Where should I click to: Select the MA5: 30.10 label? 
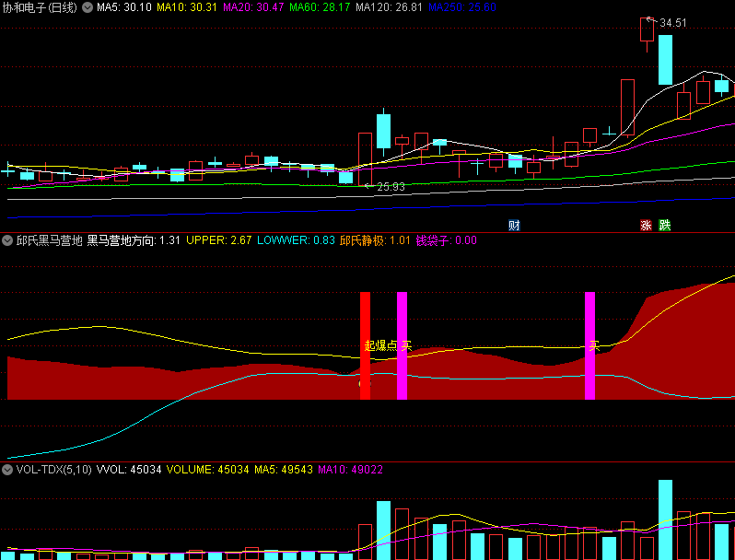click(x=124, y=7)
